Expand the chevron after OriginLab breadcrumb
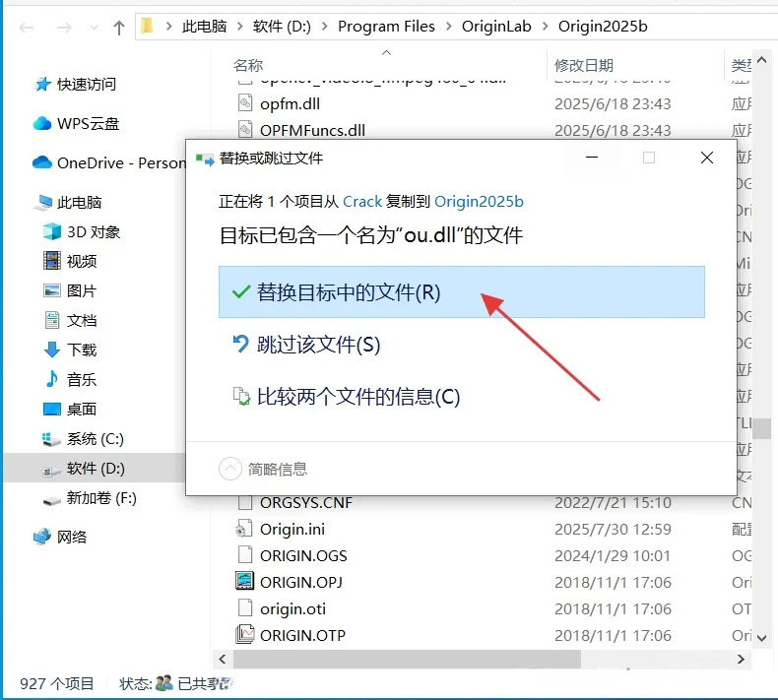This screenshot has height=700, width=778. coord(545,27)
